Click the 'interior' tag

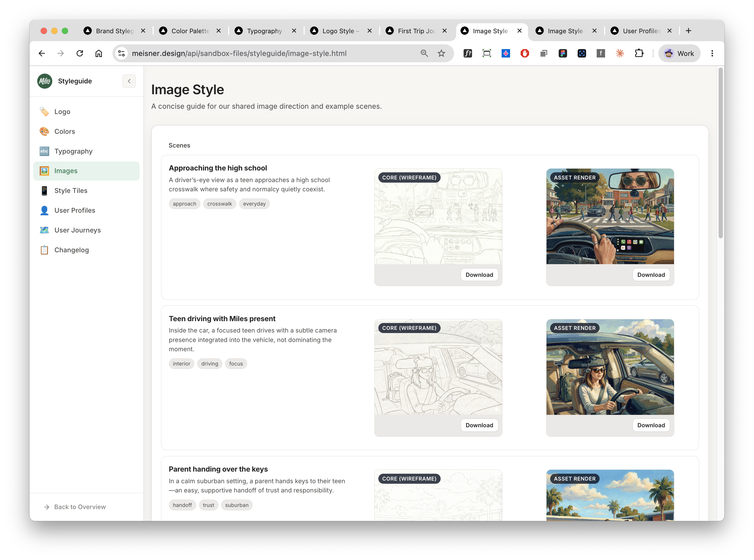click(x=181, y=364)
